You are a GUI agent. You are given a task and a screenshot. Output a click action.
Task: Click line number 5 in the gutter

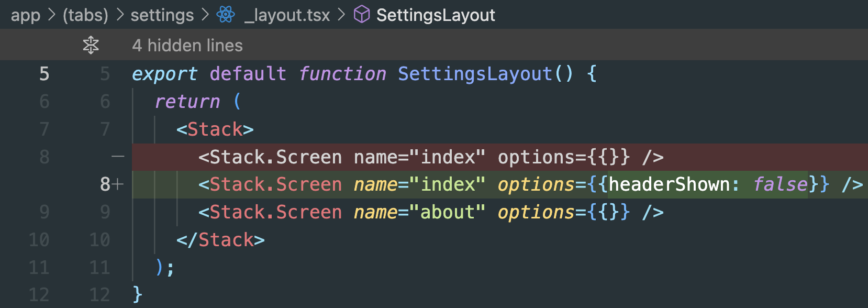pos(44,74)
